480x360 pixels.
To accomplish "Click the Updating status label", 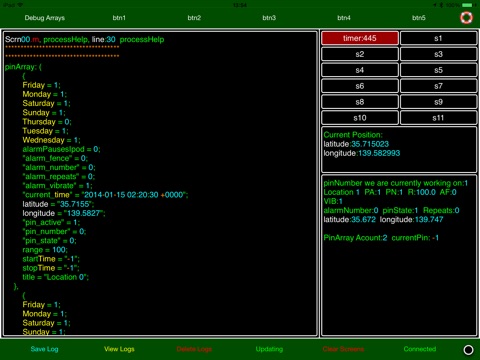I will (269, 349).
